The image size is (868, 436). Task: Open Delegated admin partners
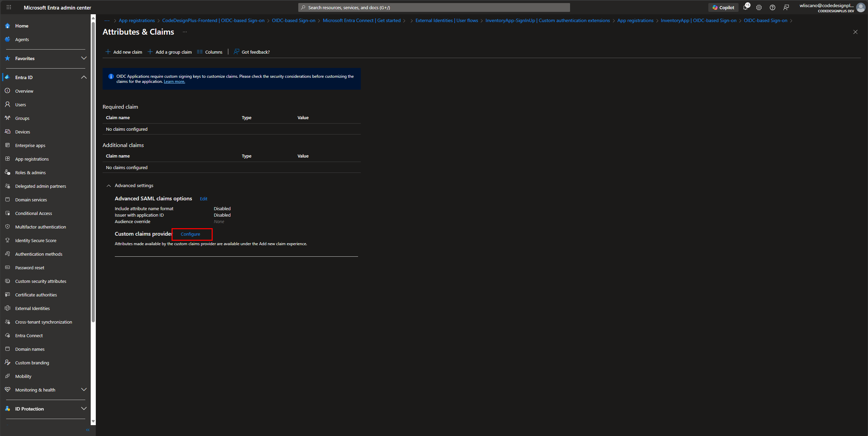click(41, 186)
